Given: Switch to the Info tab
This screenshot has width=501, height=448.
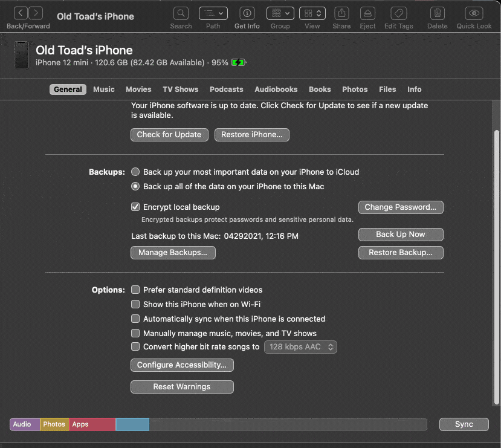Looking at the screenshot, I should pos(415,89).
